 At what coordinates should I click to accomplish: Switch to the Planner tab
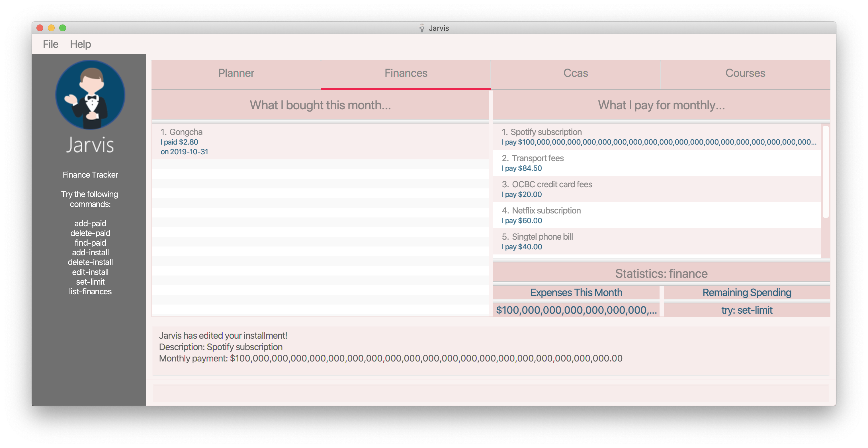[x=236, y=73]
